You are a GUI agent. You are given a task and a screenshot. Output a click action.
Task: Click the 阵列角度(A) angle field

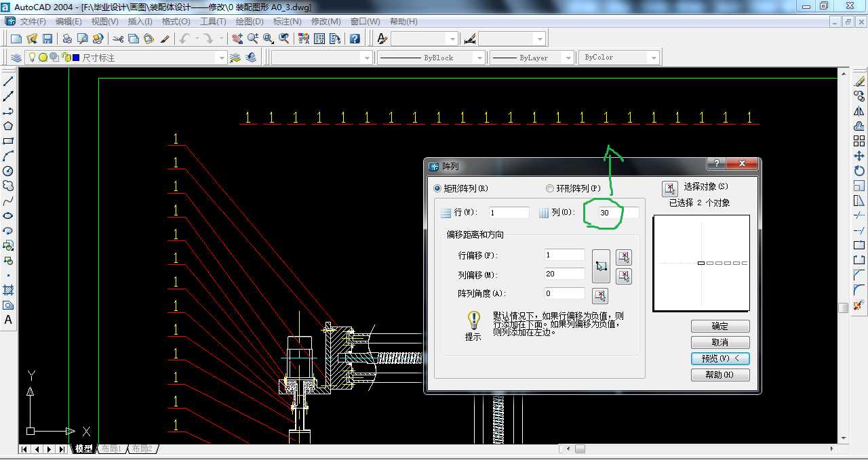(x=564, y=293)
